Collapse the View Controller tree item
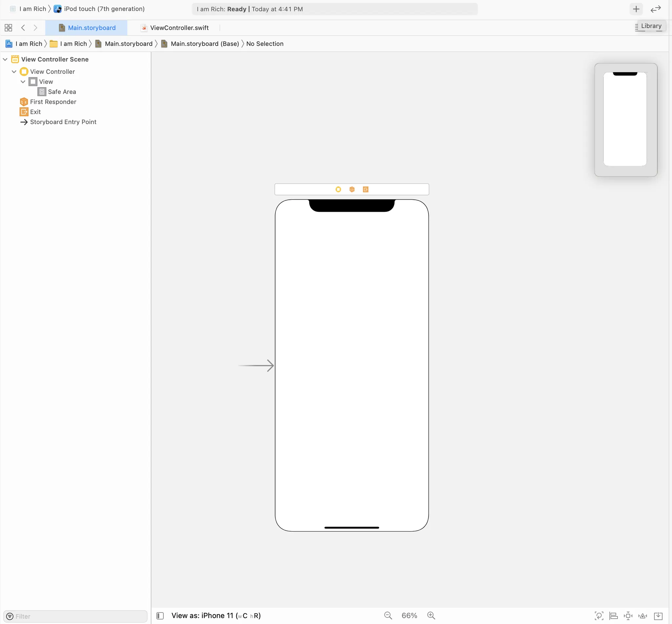 [14, 72]
